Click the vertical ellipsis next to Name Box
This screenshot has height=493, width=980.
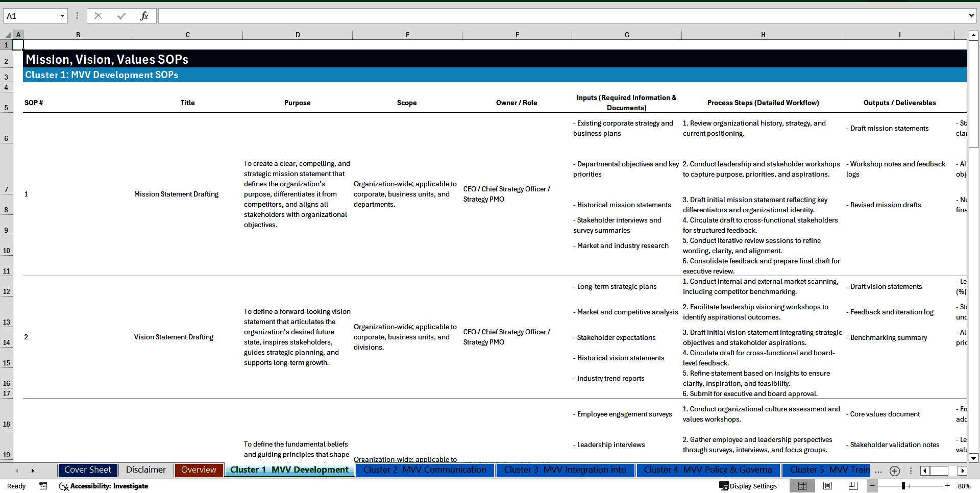[x=77, y=15]
